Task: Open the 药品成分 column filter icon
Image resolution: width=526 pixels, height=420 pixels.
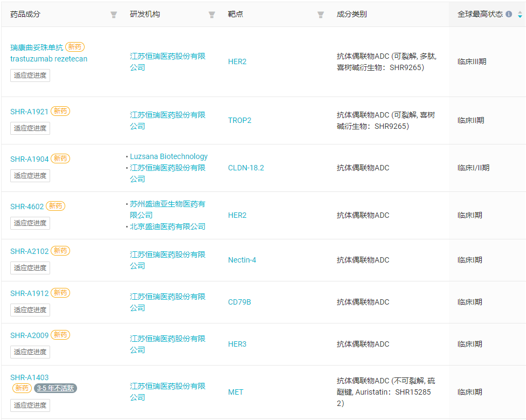Action: point(114,15)
